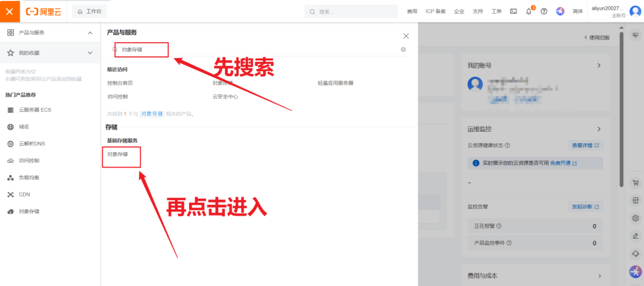Screen dimensions: 644x286
Task: Expand 运维监控 card arrow
Action: (x=599, y=129)
